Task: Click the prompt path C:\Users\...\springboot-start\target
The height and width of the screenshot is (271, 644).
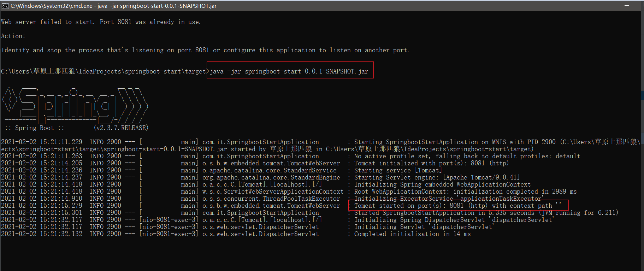Action: click(x=103, y=71)
